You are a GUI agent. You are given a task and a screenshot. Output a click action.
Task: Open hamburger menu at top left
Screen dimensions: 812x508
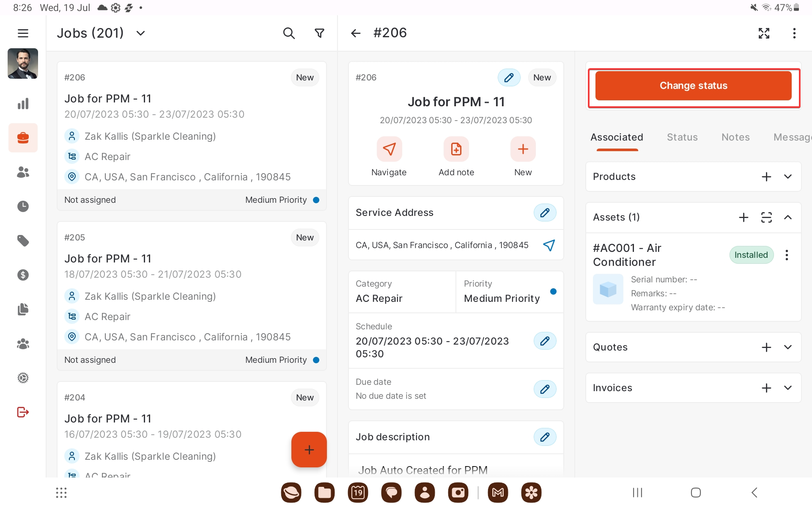pyautogui.click(x=23, y=33)
